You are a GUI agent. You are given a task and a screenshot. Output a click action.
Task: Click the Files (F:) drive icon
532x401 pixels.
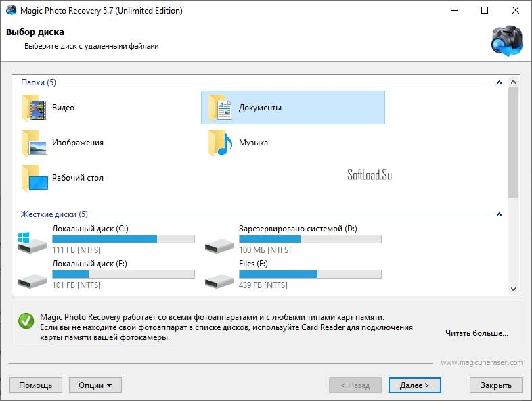pos(219,281)
